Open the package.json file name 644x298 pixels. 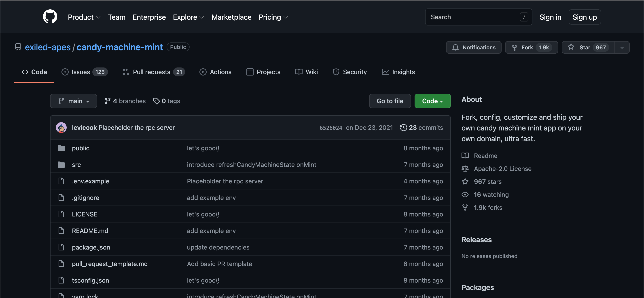(91, 247)
